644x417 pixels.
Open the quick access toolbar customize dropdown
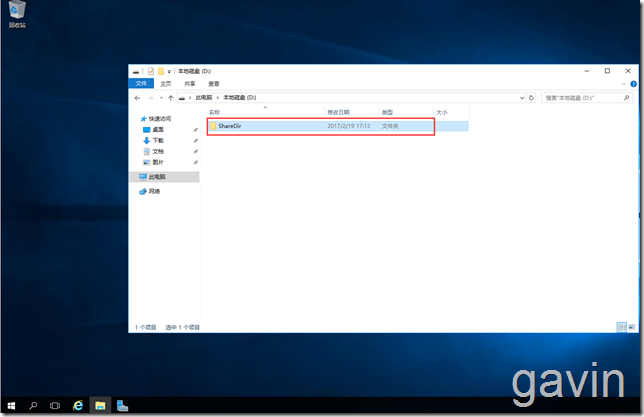[169, 71]
